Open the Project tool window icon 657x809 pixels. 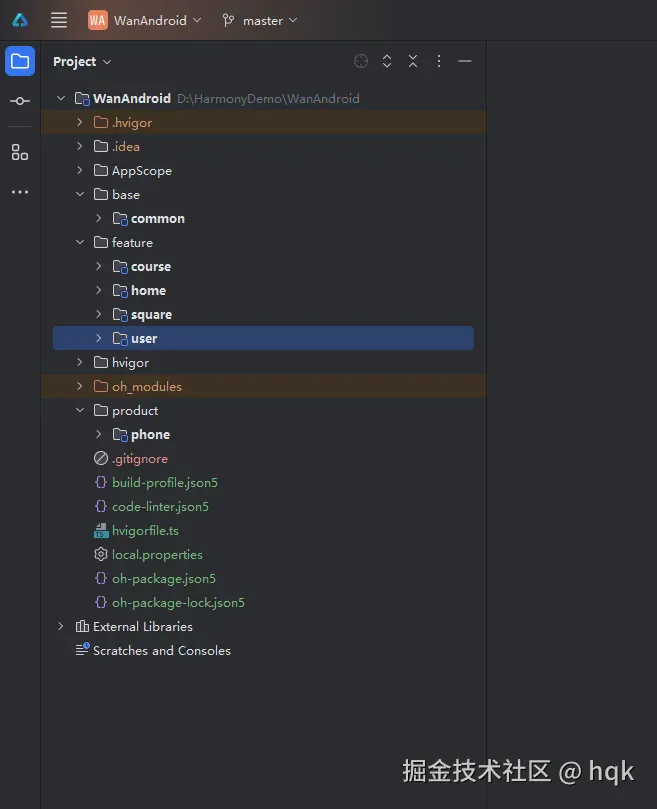[20, 61]
